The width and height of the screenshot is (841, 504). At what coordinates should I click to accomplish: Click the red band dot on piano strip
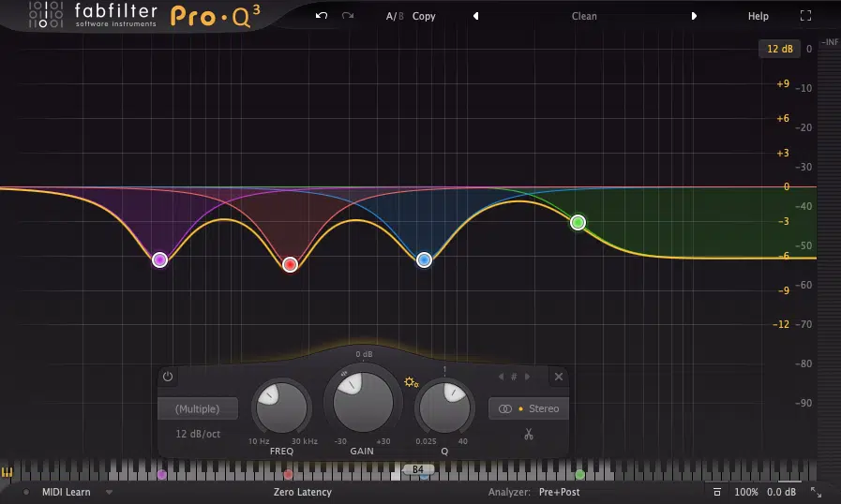click(288, 475)
